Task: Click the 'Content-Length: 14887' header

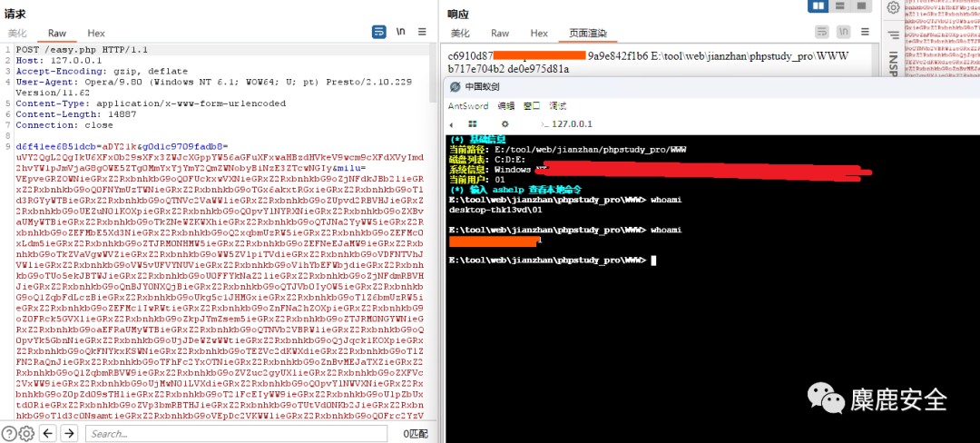Action: click(x=75, y=114)
